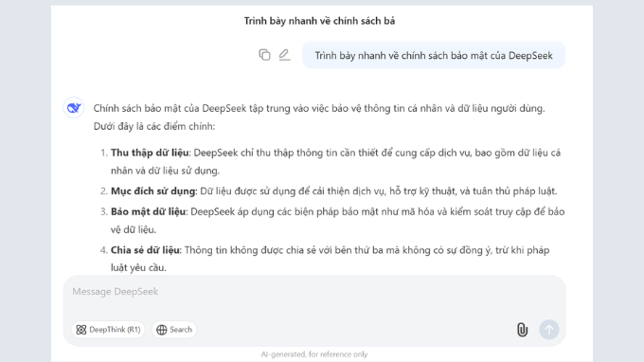Click the chat title 'Trình bày nhanh về chính sách bả'

pyautogui.click(x=319, y=21)
